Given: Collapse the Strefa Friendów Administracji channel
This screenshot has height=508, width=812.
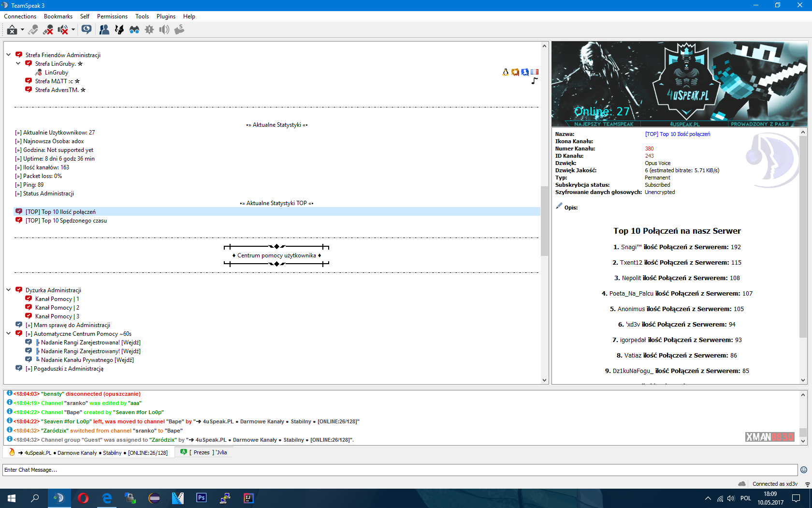Looking at the screenshot, I should pos(9,55).
